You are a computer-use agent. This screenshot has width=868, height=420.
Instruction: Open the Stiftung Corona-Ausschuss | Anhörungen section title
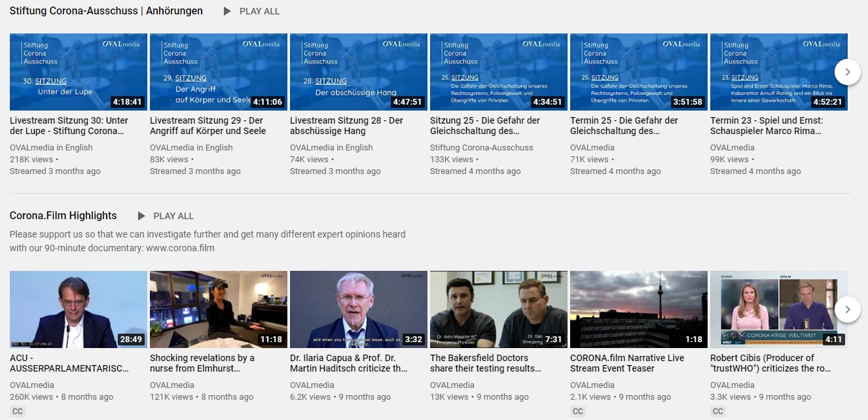point(106,11)
